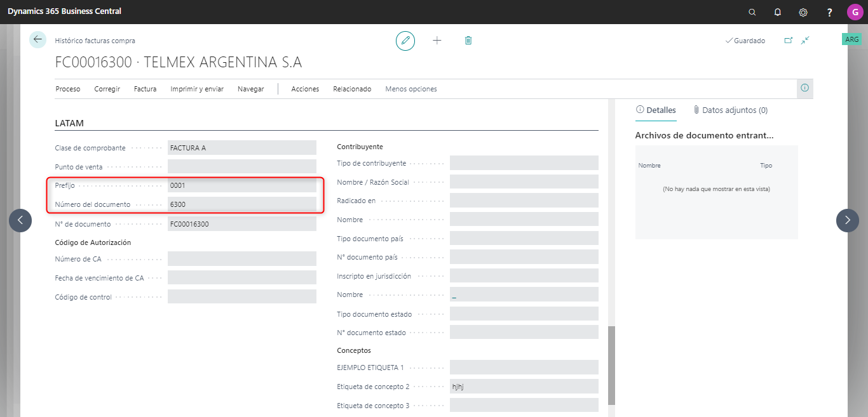Click the page vertical scrollbar thumb
Image resolution: width=868 pixels, height=417 pixels.
(612, 366)
